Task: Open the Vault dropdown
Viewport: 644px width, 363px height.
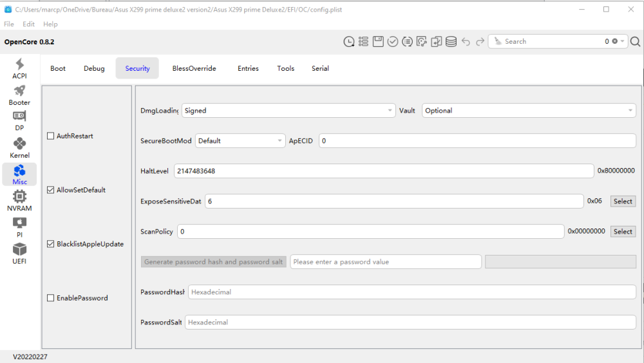Action: (x=529, y=111)
